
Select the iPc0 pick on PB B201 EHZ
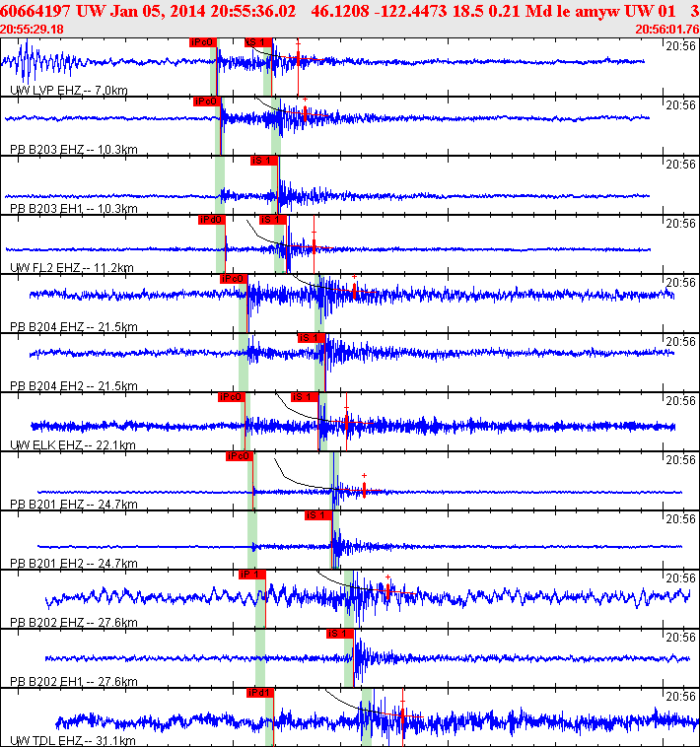[x=240, y=456]
